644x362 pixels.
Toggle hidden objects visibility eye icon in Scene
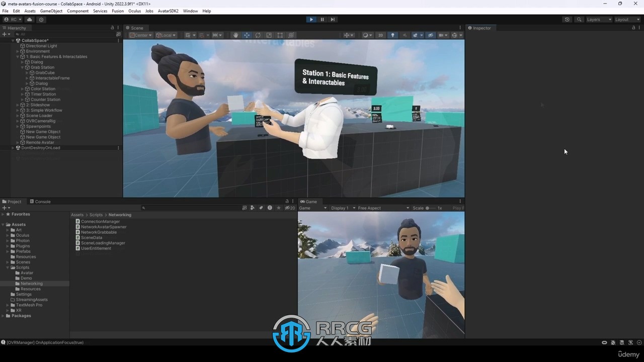click(x=430, y=35)
